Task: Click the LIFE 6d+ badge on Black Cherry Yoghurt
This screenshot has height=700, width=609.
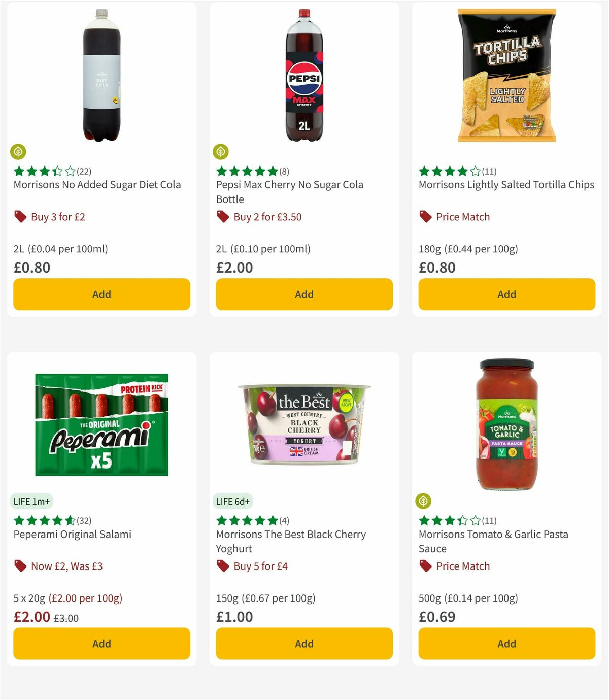Action: (x=233, y=501)
